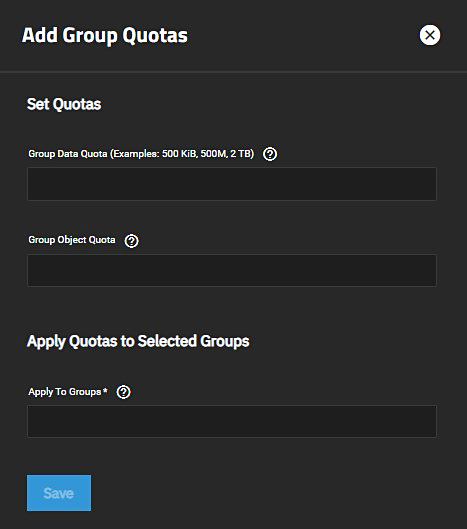Screen dimensions: 467x529
Task: Open help tooltip for Group Data Quota
Action: pyautogui.click(x=270, y=154)
